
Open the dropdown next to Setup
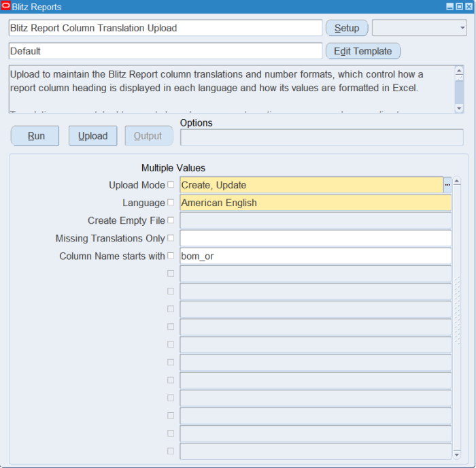tap(420, 28)
